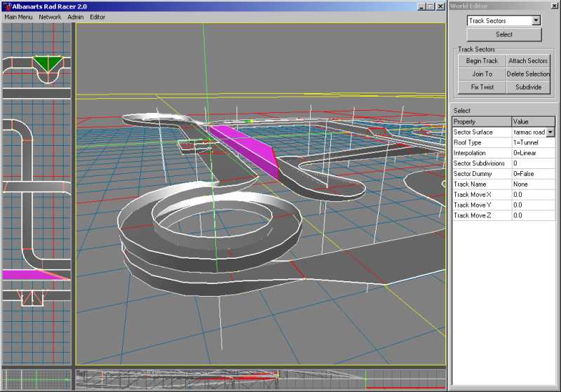Click the Sector Surface property label

pos(473,133)
